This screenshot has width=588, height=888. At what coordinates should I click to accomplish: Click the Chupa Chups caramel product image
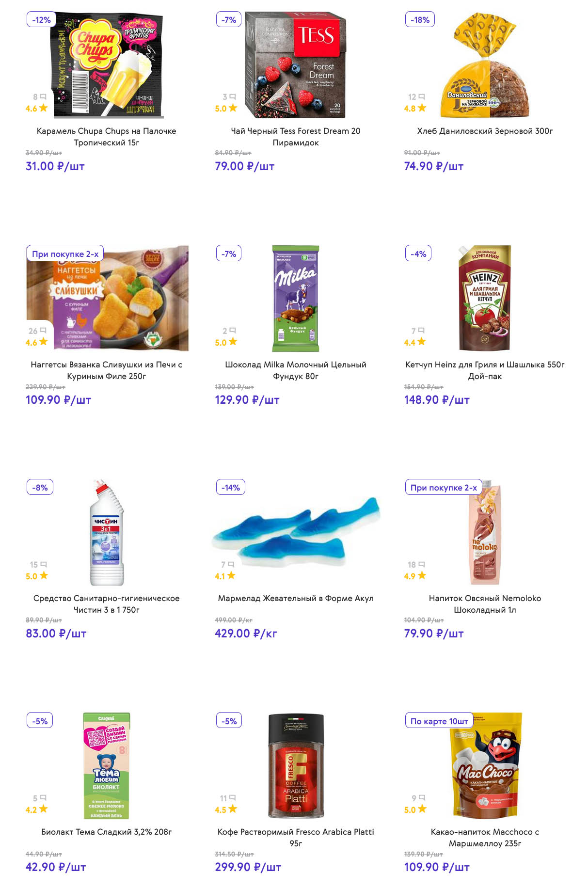click(107, 65)
